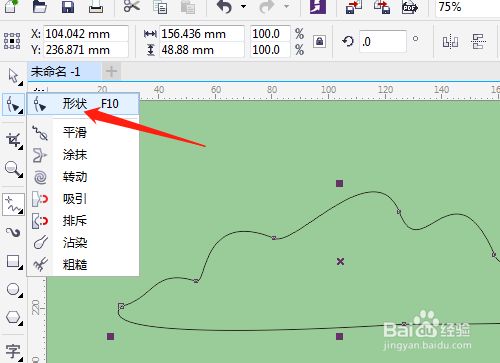The image size is (500, 363).
Task: Choose 吸引 from the flyout menu
Action: pos(83,199)
